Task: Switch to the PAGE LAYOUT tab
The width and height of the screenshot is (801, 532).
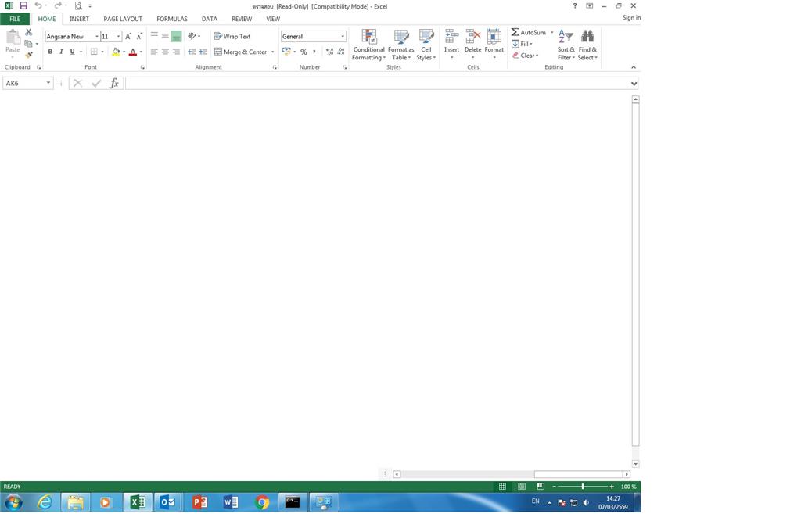Action: 123,19
